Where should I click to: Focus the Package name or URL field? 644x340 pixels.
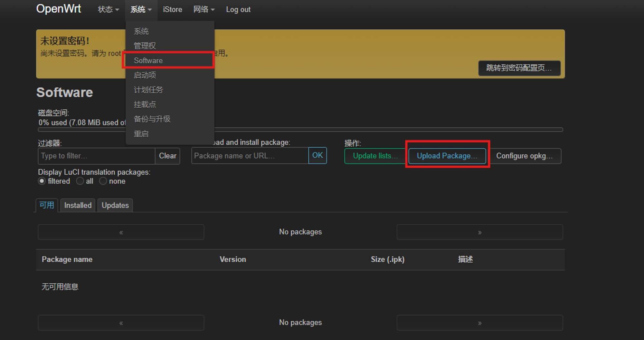pyautogui.click(x=250, y=156)
